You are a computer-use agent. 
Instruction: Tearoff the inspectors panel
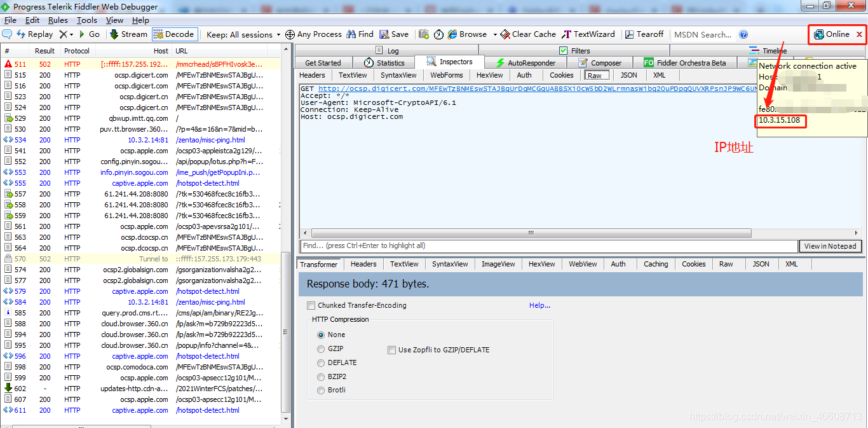644,34
